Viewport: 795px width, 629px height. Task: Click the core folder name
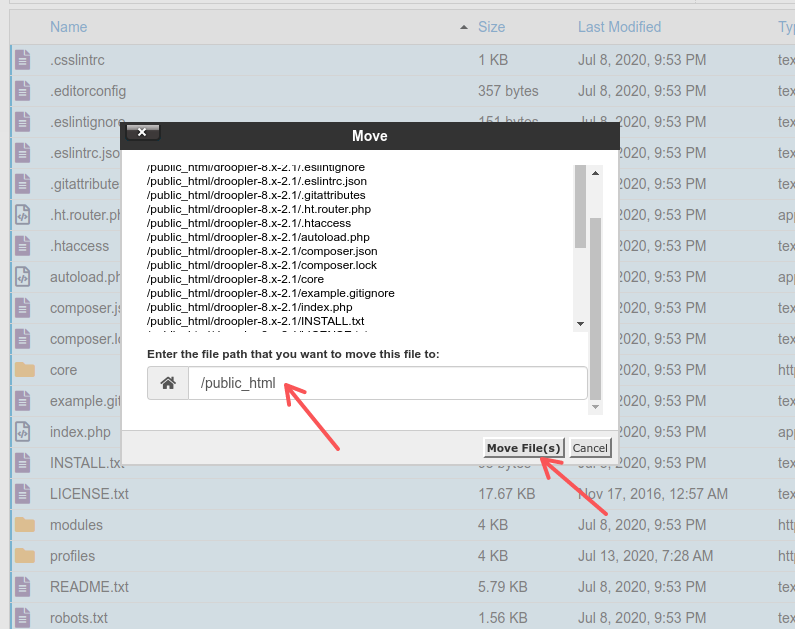click(63, 370)
